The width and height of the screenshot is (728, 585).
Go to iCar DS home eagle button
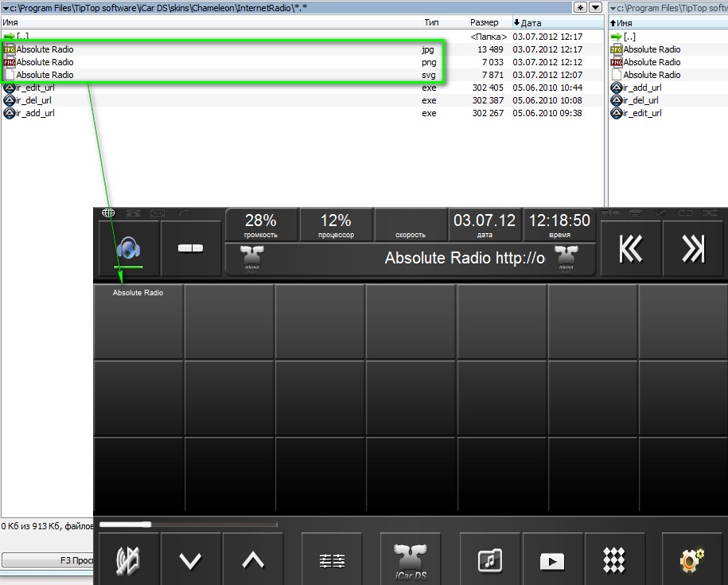point(411,560)
